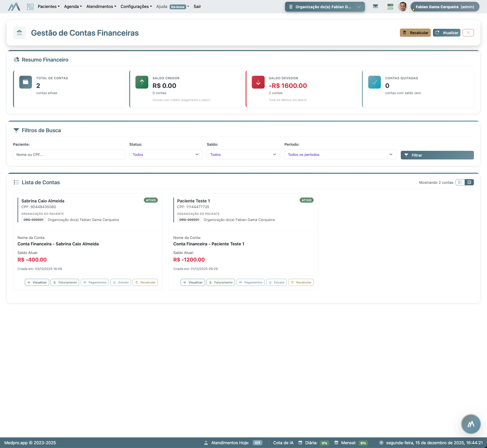Screen dimensions: 487x448
Task: Switch to grid card view layout
Action: point(469,182)
